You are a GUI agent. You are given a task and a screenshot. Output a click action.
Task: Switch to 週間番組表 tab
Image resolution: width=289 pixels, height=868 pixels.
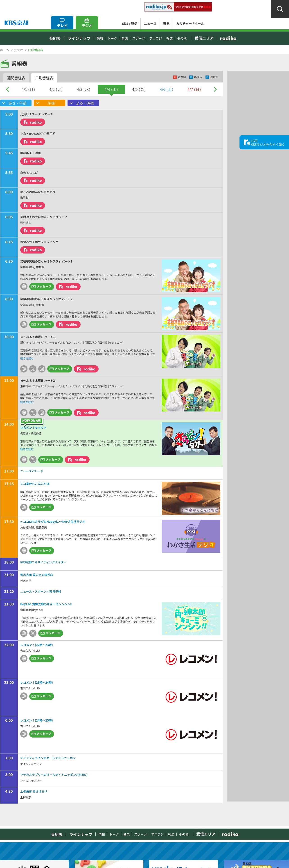click(x=16, y=78)
